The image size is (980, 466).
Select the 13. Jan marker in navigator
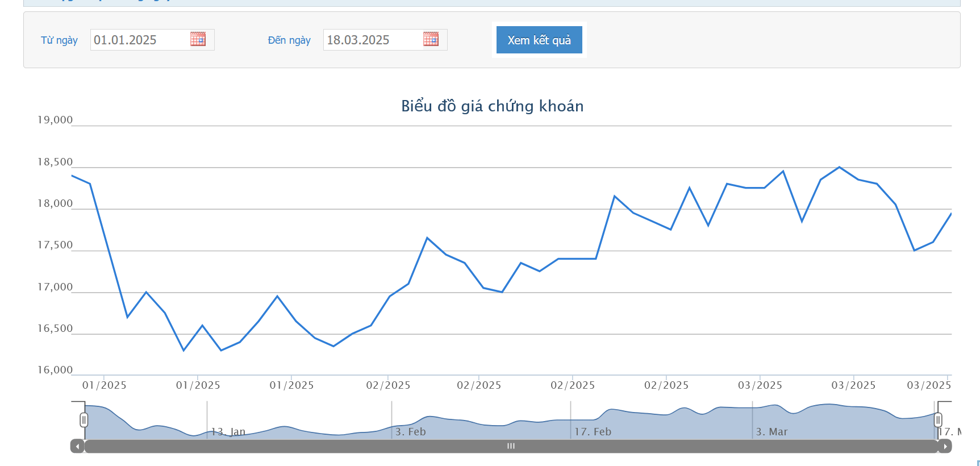(x=228, y=432)
